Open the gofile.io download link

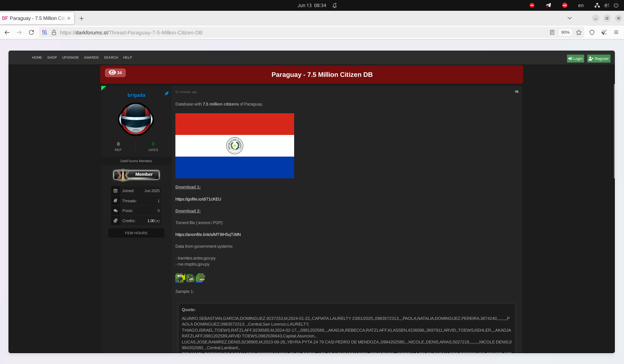pyautogui.click(x=198, y=199)
